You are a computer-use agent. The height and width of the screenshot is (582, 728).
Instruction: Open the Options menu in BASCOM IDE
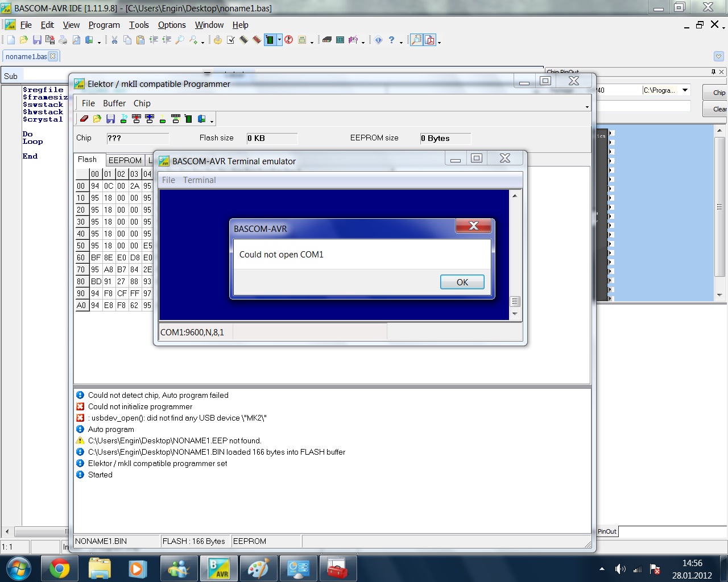point(172,25)
